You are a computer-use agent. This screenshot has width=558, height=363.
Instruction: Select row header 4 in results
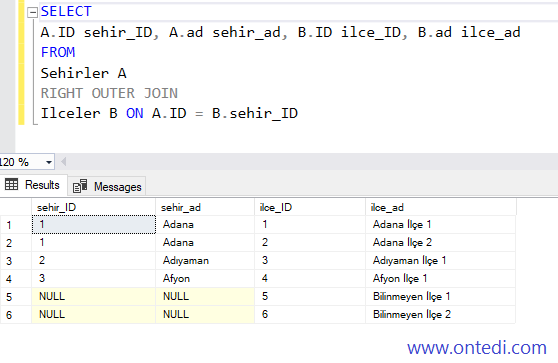16,279
